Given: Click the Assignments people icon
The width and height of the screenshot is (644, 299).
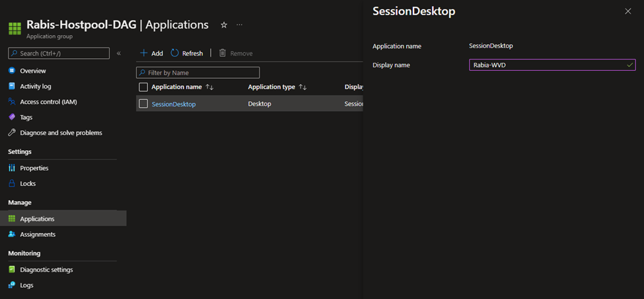Looking at the screenshot, I should tap(12, 234).
